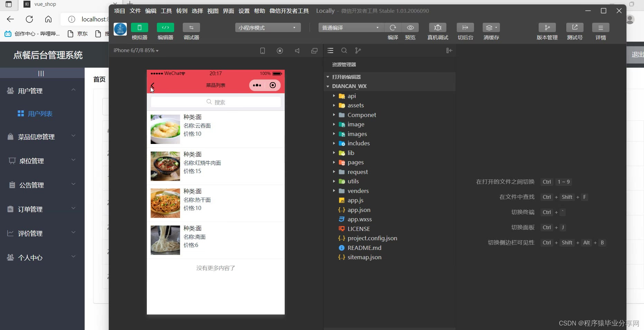
Task: Click the 切后台 switch-to-background icon
Action: [465, 28]
